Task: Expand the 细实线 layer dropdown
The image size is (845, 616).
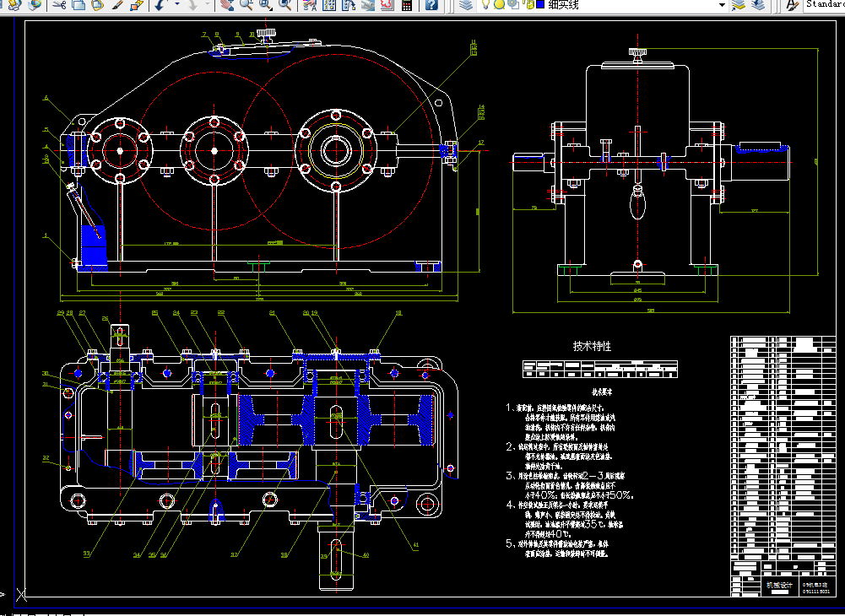Action: tap(722, 5)
